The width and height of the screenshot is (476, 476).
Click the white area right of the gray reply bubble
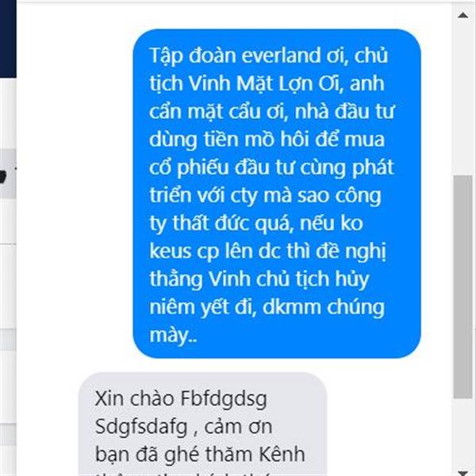pos(390,424)
